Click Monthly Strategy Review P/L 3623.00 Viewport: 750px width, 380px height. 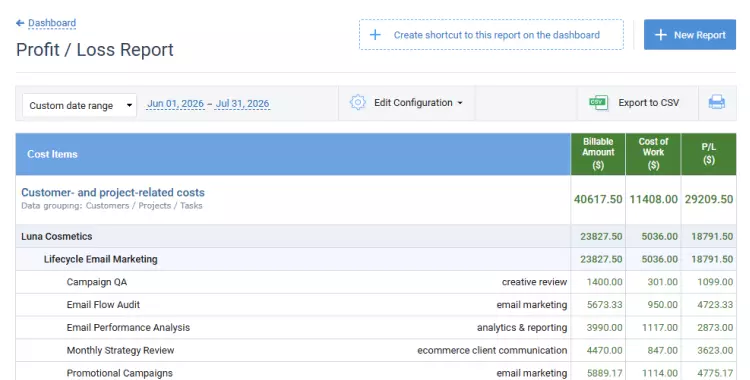click(x=715, y=350)
